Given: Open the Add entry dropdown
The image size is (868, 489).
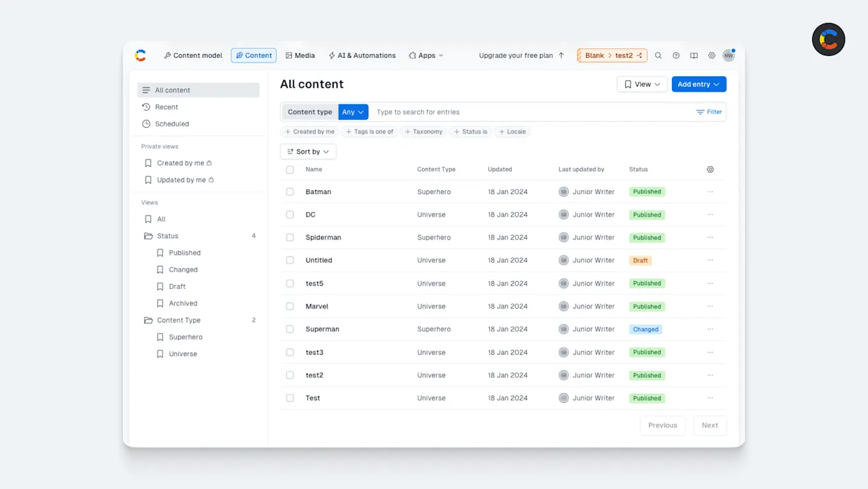Looking at the screenshot, I should (698, 84).
